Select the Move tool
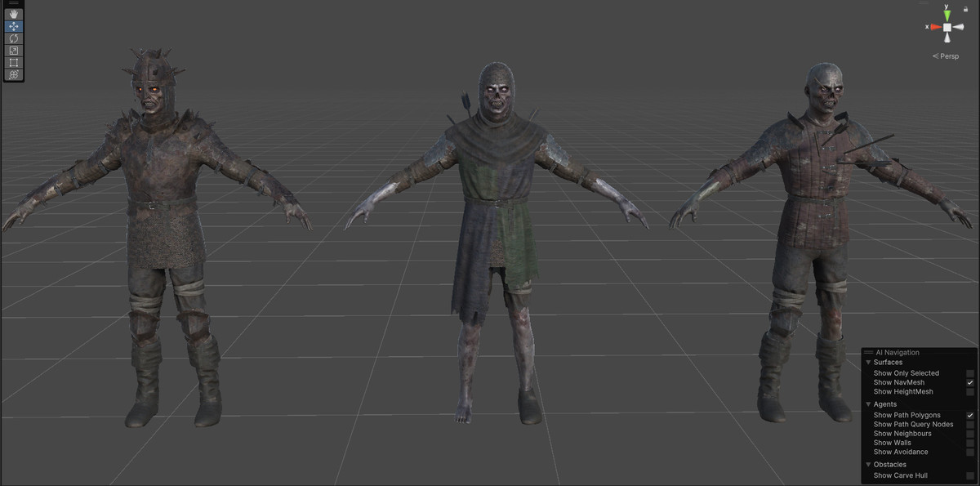The height and width of the screenshot is (486, 980). point(14,26)
